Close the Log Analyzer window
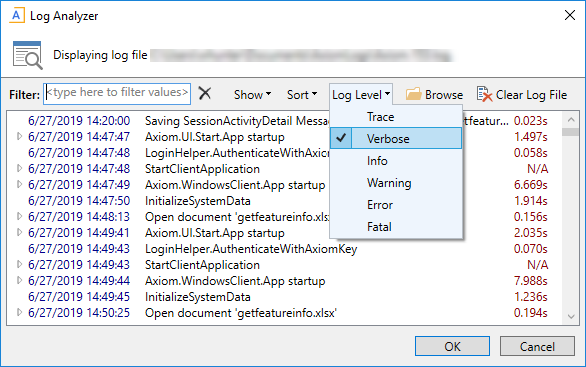Image resolution: width=586 pixels, height=367 pixels. (570, 15)
